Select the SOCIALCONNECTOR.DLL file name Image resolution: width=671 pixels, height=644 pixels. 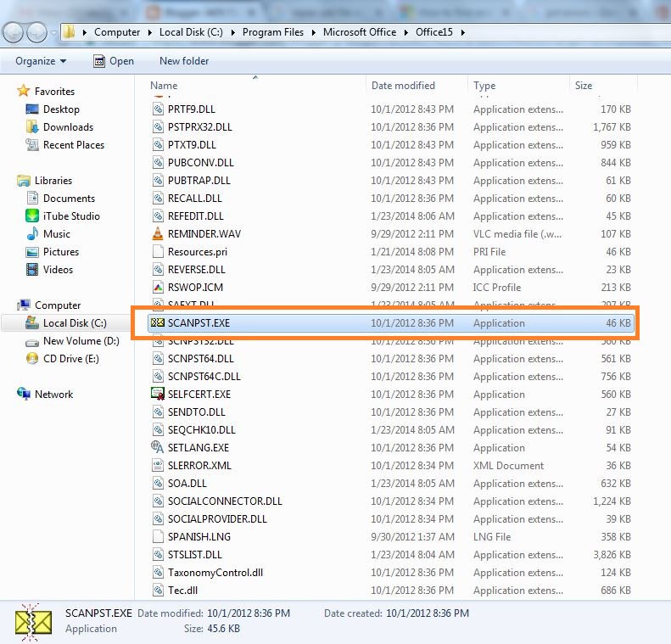tap(225, 501)
